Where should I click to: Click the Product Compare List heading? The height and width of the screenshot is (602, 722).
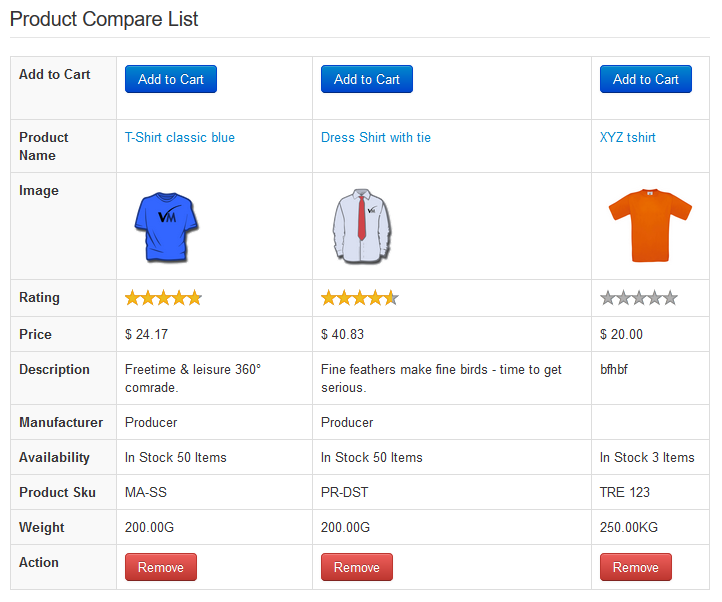pos(104,19)
